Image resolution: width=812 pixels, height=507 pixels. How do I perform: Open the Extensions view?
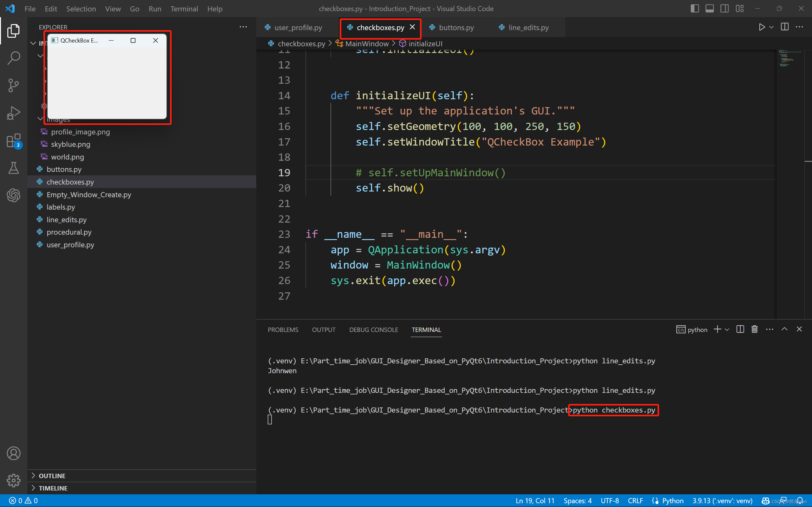point(13,141)
